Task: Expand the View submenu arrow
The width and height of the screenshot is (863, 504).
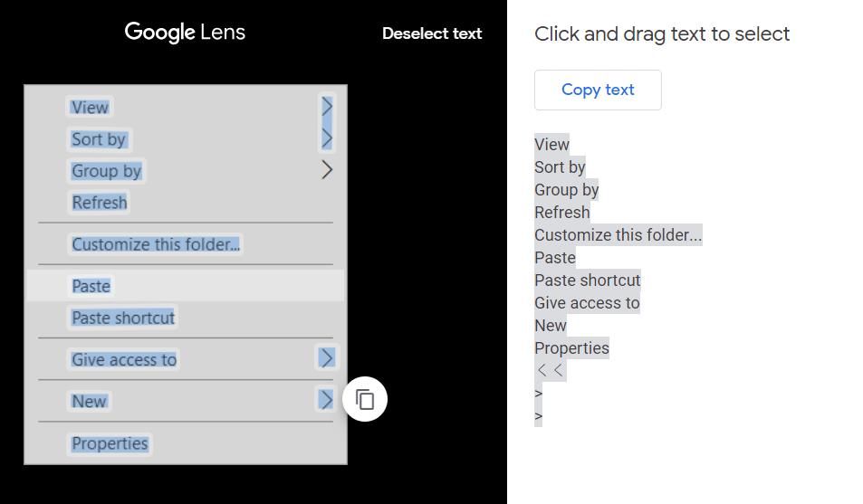Action: coord(327,107)
